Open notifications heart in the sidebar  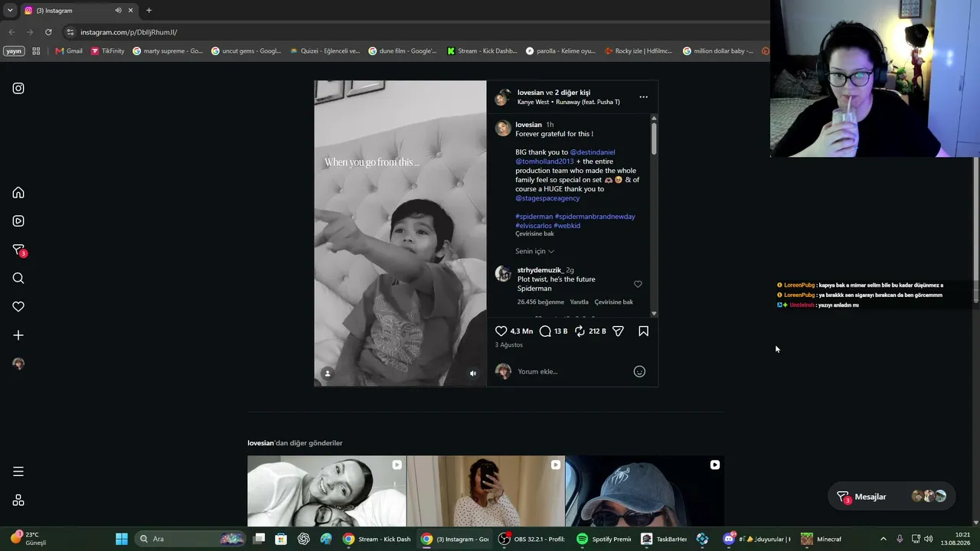[x=18, y=307]
